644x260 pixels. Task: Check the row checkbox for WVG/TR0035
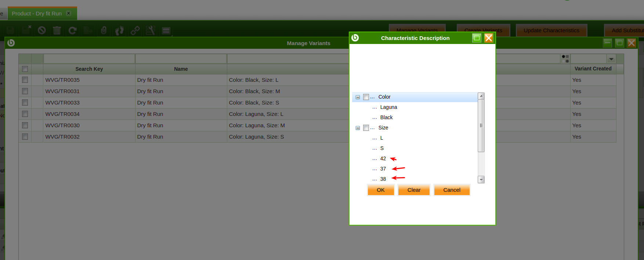tap(25, 80)
